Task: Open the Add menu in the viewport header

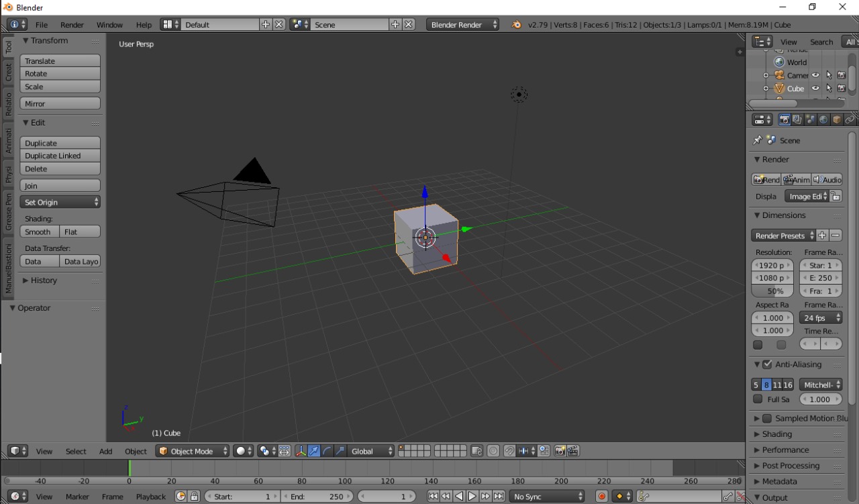Action: [x=106, y=451]
